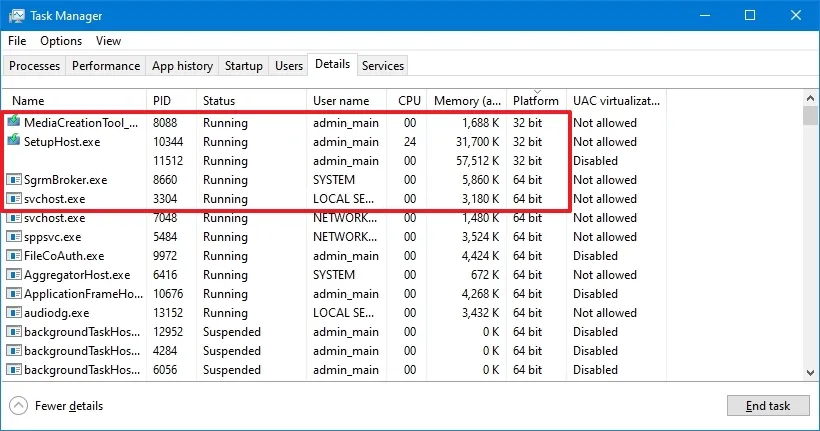Click PID 13152 cell
The image size is (820, 431).
[x=168, y=313]
